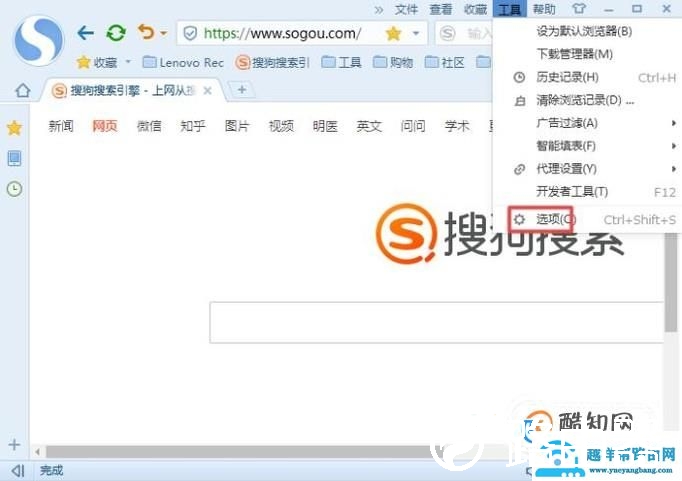Expand the 广告过滤(A) submenu
682x481 pixels.
tap(587, 124)
